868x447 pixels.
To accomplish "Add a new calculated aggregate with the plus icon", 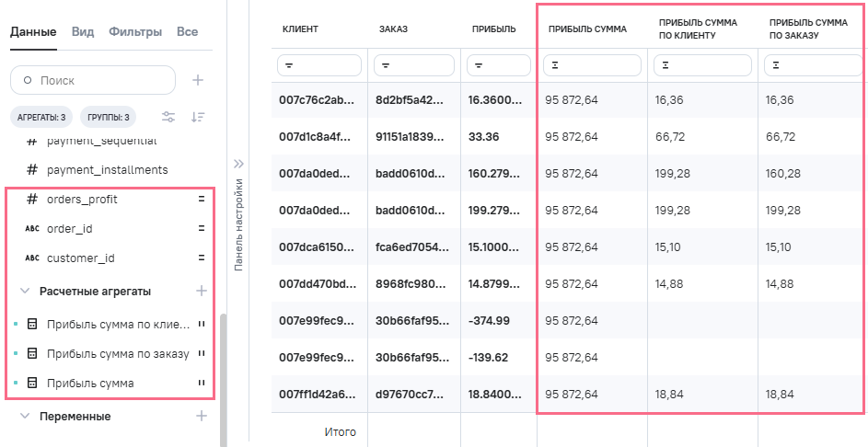I will (x=202, y=291).
